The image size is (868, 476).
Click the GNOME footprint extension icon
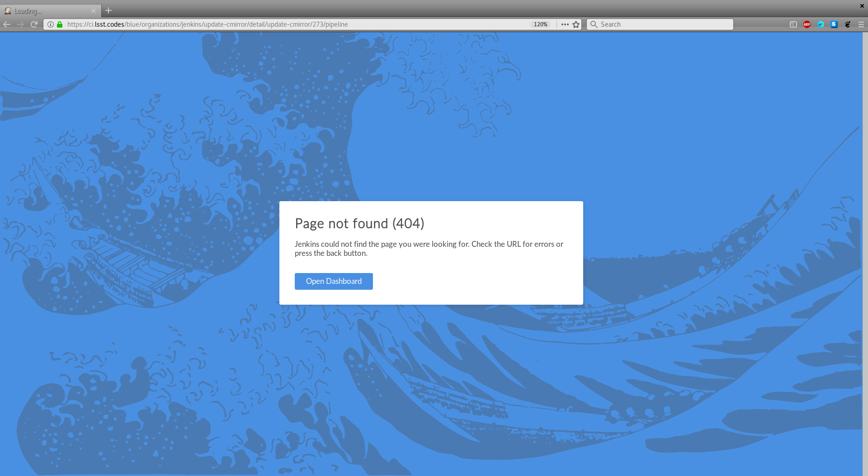[x=848, y=24]
